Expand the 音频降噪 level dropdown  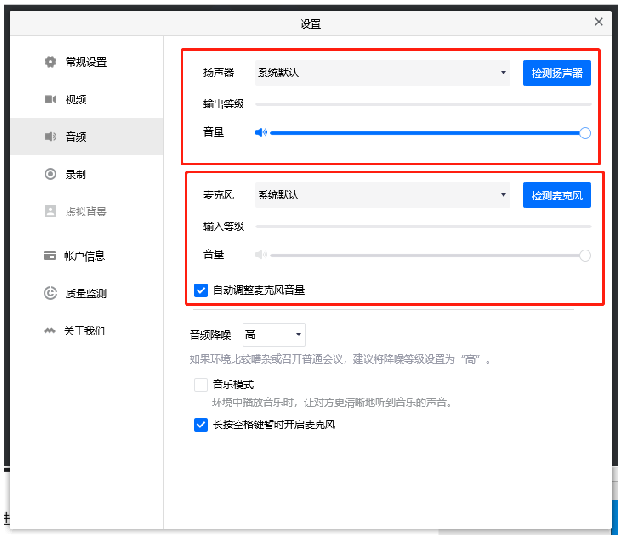point(273,335)
